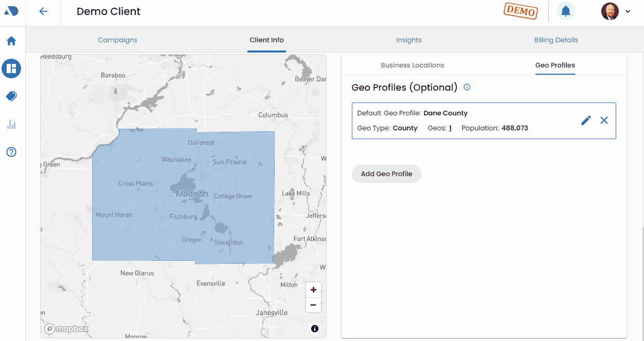Click the map attribution info icon
The image size is (644, 341).
pos(315,329)
